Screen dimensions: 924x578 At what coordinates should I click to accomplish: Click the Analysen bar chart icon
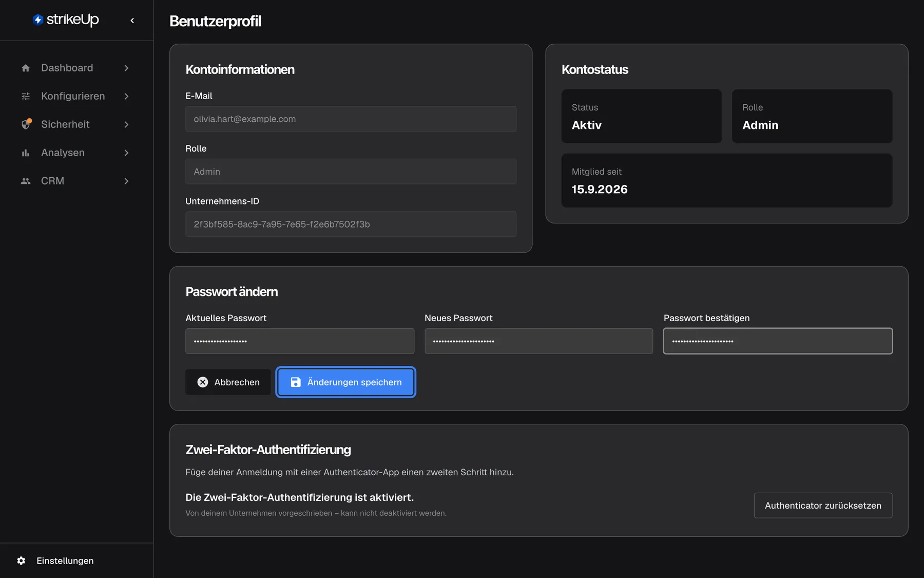(26, 153)
